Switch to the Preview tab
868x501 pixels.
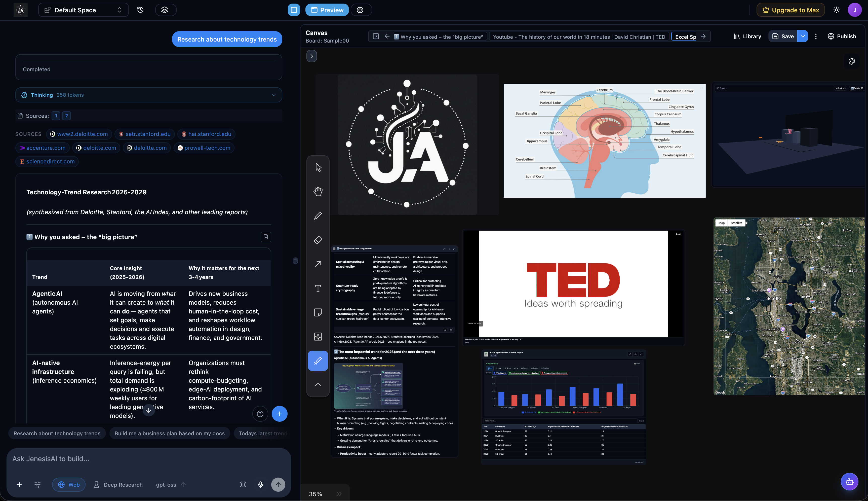click(x=327, y=10)
